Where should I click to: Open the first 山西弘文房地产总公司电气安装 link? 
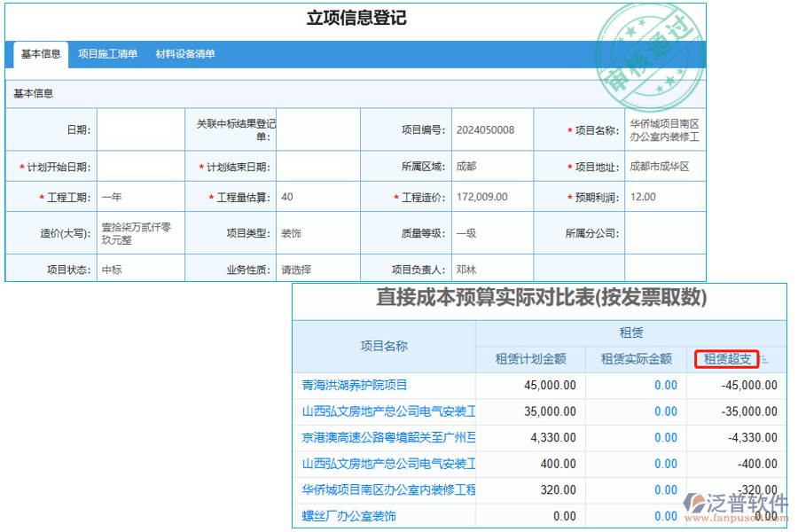click(x=388, y=411)
